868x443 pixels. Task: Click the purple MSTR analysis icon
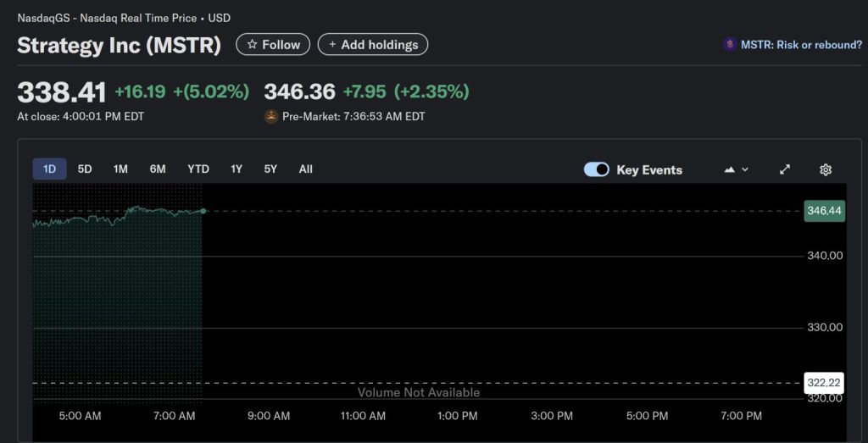coord(729,45)
